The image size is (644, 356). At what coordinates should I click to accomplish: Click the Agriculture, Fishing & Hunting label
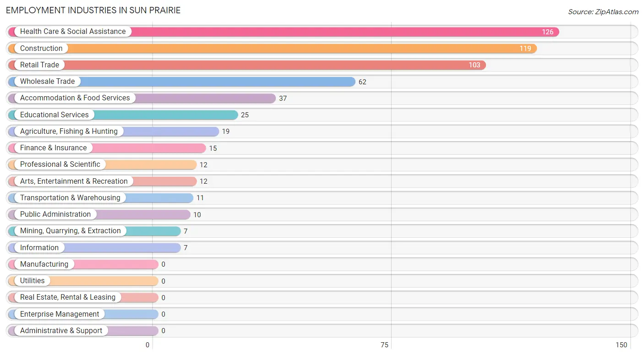pos(69,131)
